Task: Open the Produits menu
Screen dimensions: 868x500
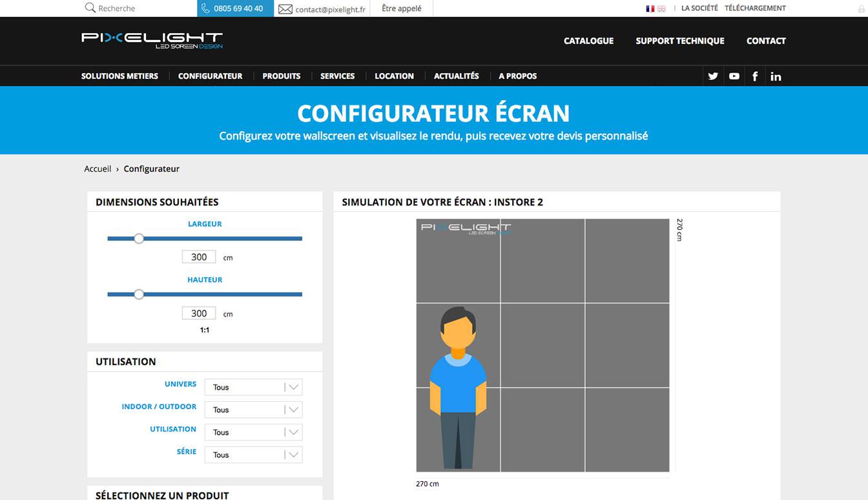Action: pyautogui.click(x=281, y=76)
